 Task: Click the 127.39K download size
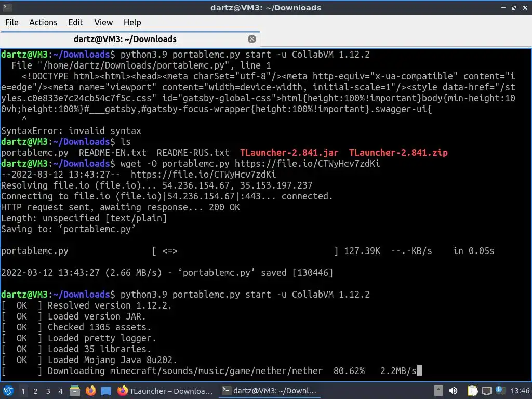click(362, 251)
